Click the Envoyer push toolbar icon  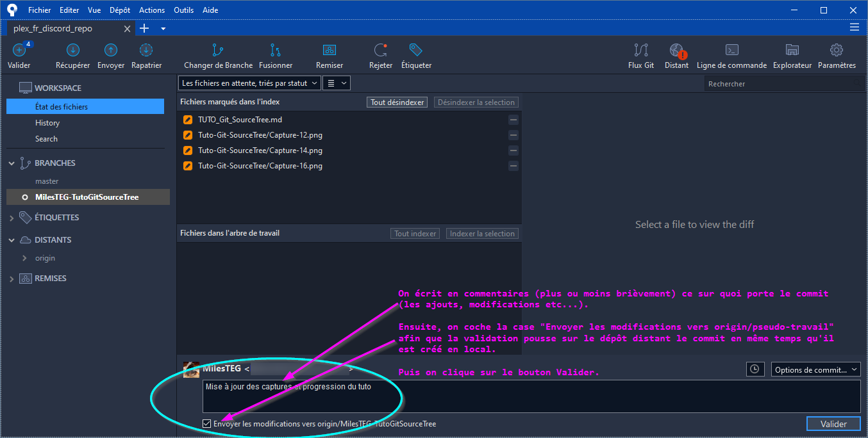[x=111, y=51]
